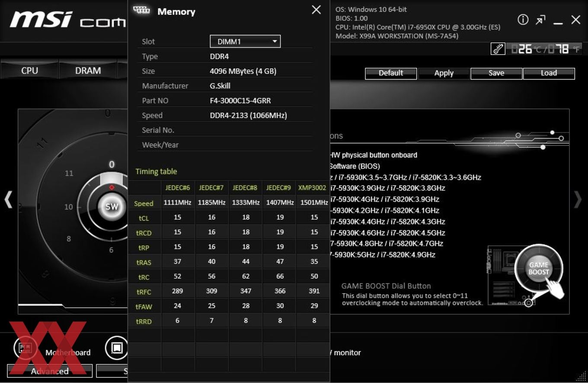
Task: Click the Apply button
Action: coord(444,73)
